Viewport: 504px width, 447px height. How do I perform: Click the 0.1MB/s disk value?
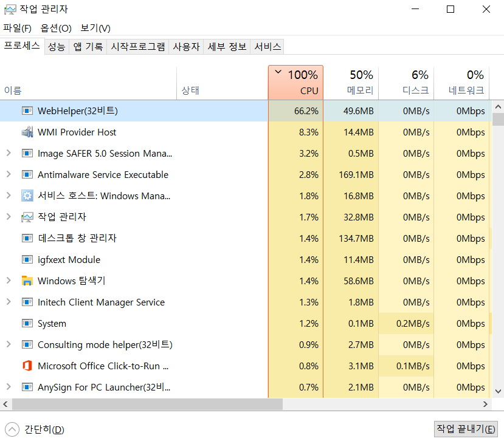coord(413,366)
